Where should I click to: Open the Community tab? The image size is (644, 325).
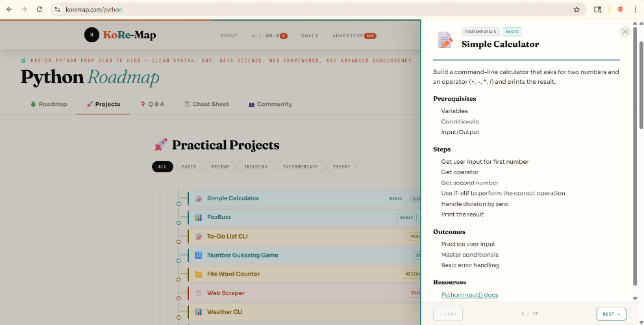(x=270, y=104)
